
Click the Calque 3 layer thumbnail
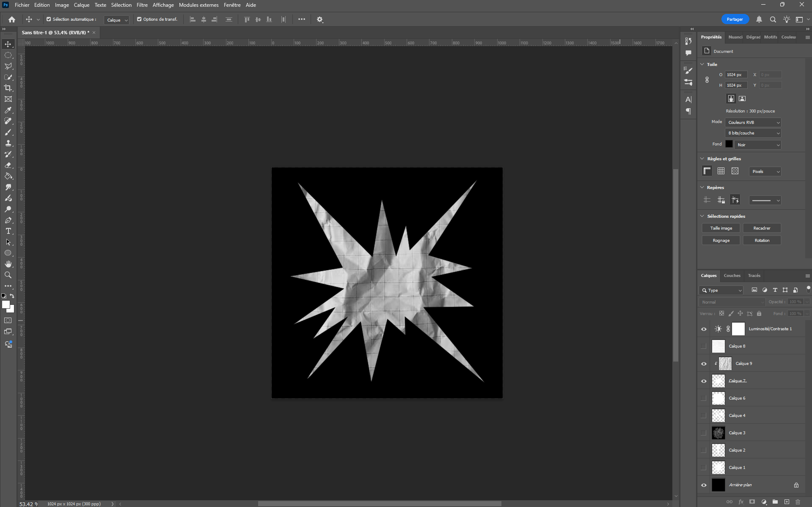tap(718, 433)
